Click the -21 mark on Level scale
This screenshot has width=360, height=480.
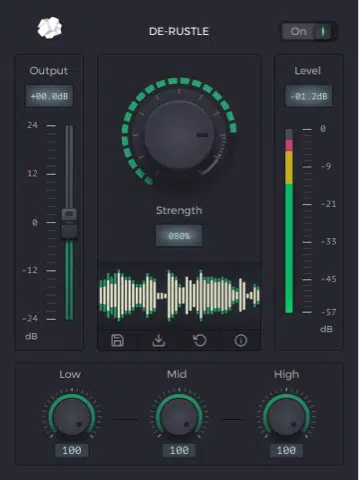pos(329,204)
